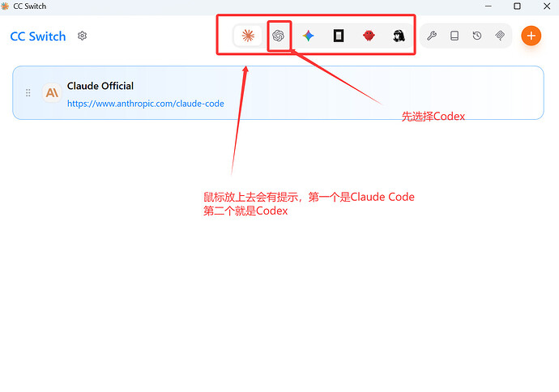Screen dimensions: 559x392
Task: Maximize the CC Switch window
Action: coord(518,6)
